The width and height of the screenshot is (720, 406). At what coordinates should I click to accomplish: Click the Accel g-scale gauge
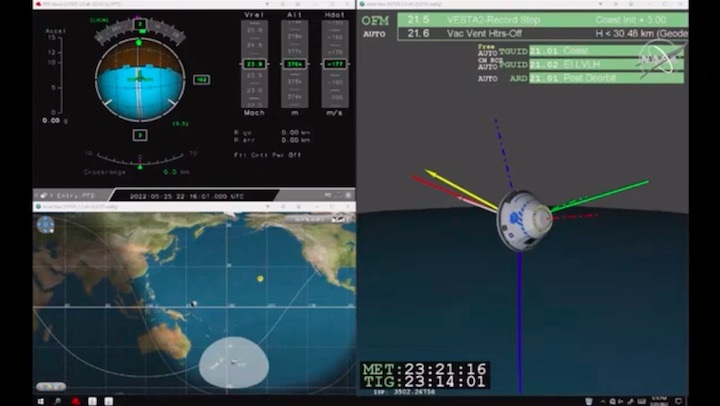[x=57, y=74]
